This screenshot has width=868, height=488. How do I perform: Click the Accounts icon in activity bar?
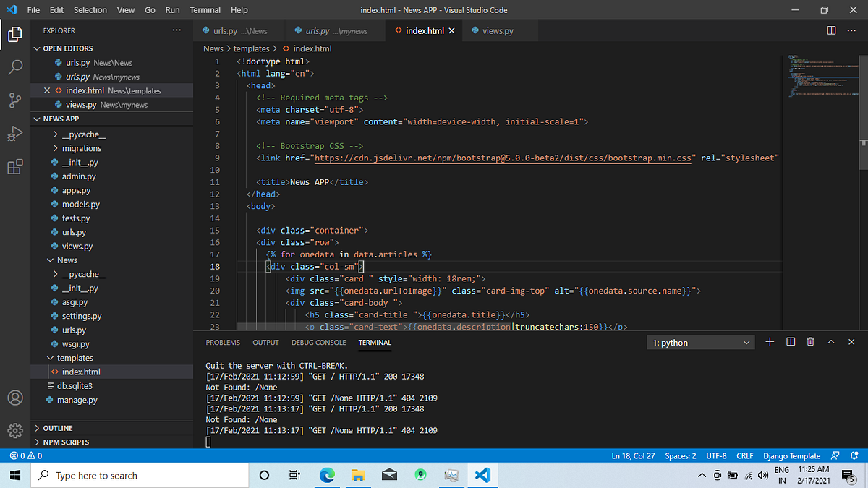(15, 398)
